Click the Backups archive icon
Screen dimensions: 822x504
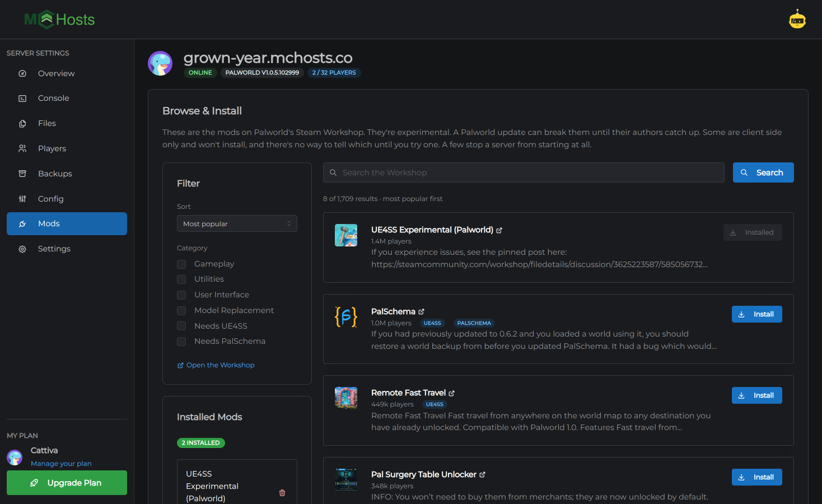pyautogui.click(x=22, y=174)
